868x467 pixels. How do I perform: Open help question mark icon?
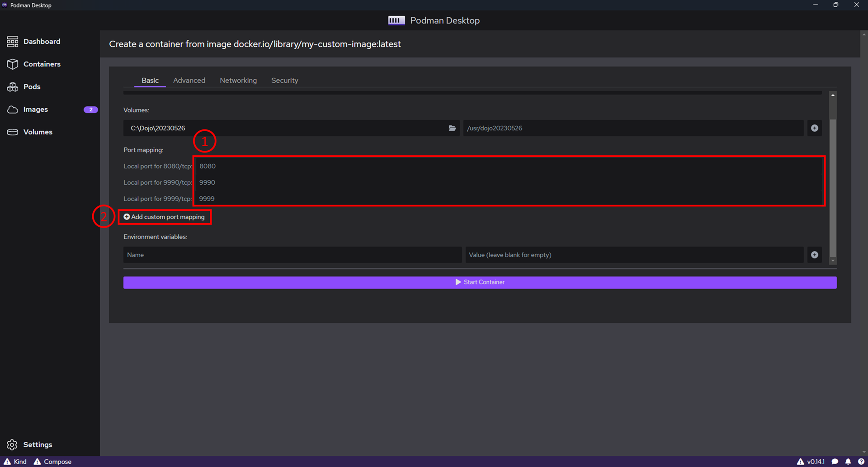861,462
